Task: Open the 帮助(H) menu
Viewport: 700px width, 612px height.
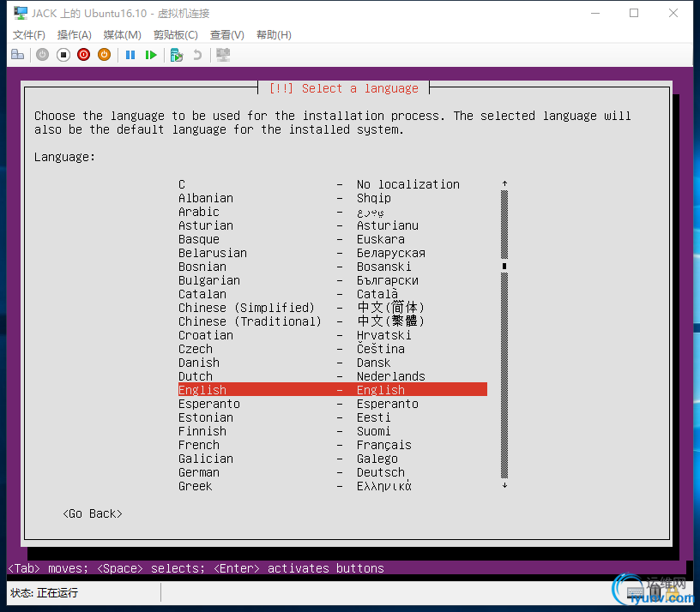Action: 274,35
